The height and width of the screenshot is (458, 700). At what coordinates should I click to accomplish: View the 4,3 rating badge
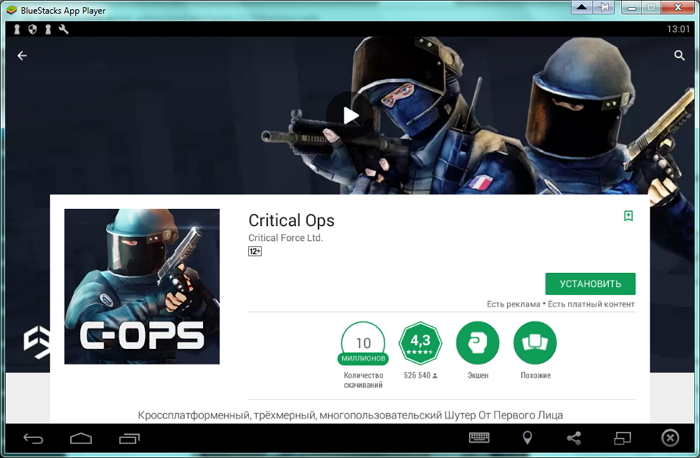[x=420, y=343]
